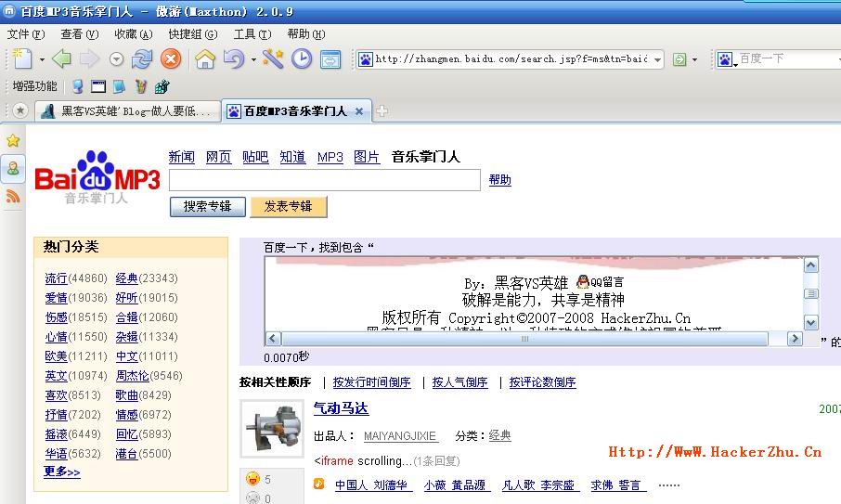Click the iframe scroll down arrow
841x504 pixels.
(811, 322)
